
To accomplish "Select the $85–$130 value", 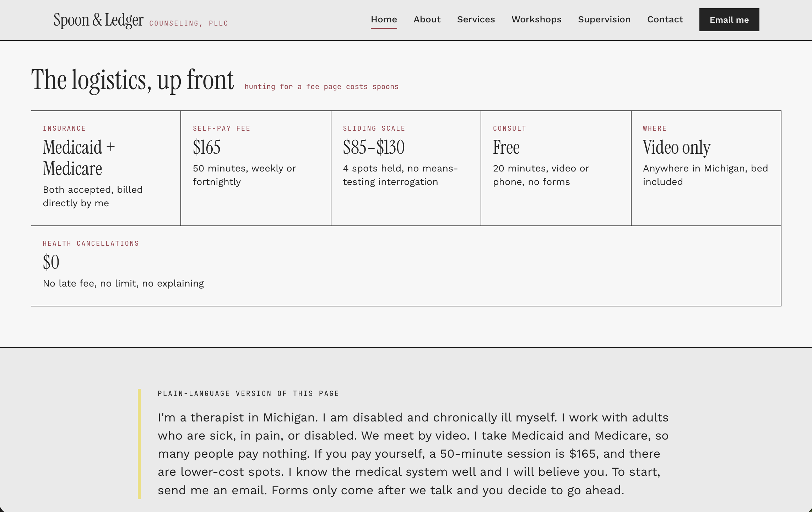I will (374, 147).
